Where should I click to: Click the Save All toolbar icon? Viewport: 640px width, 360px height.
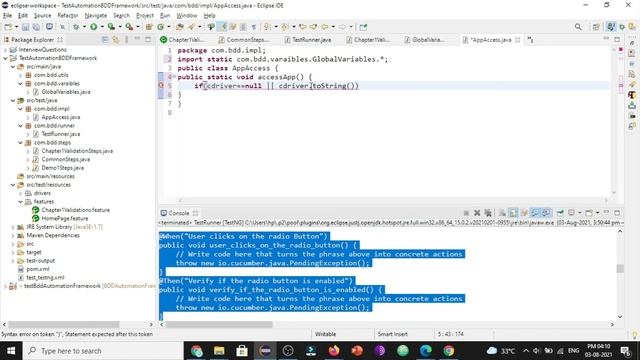coord(36,27)
